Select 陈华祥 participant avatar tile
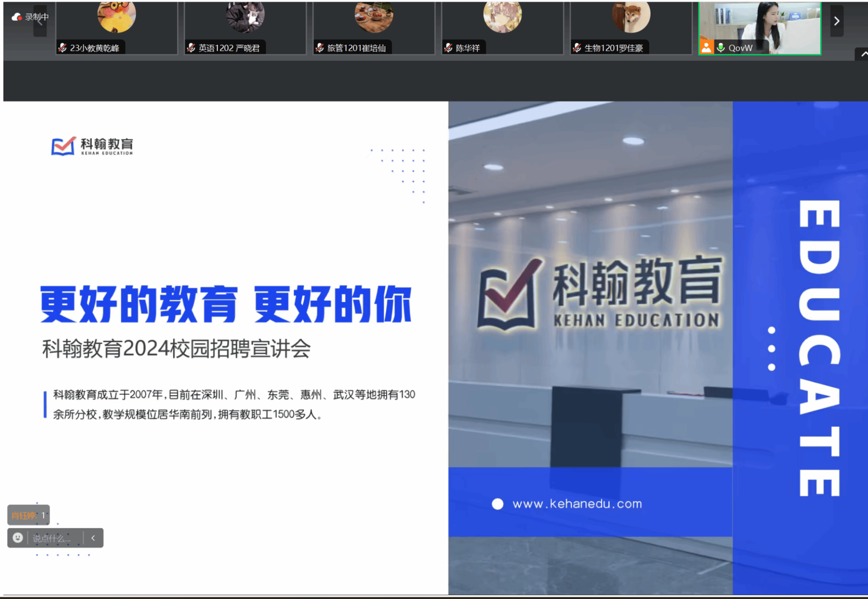The height and width of the screenshot is (599, 868). 502,17
